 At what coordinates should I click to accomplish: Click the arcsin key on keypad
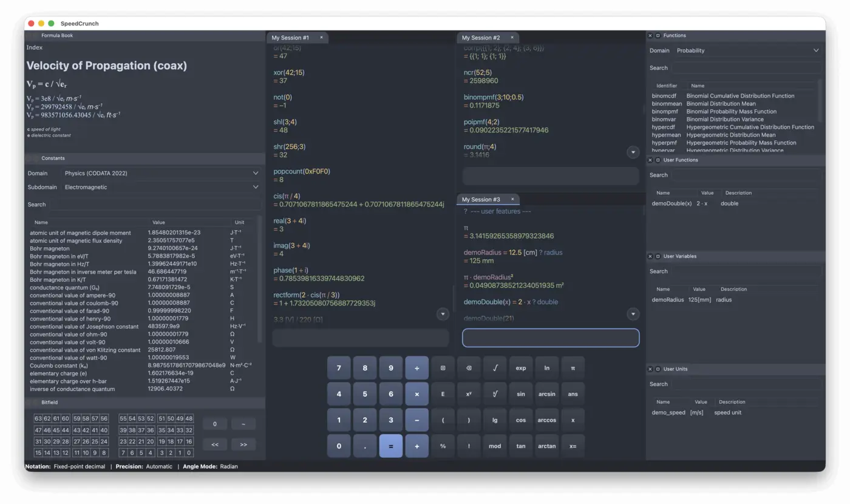[546, 394]
